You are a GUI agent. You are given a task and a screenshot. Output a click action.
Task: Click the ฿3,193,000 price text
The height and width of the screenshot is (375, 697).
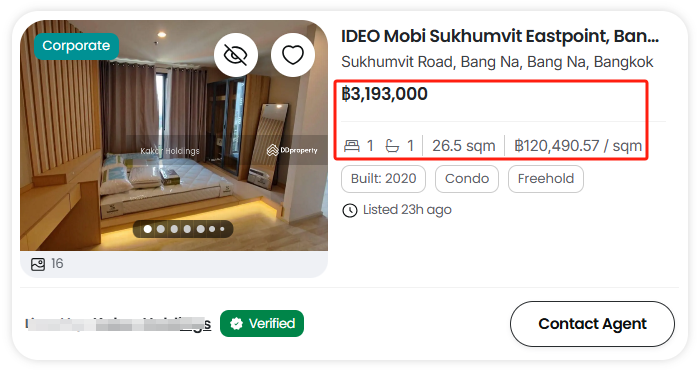pos(385,94)
